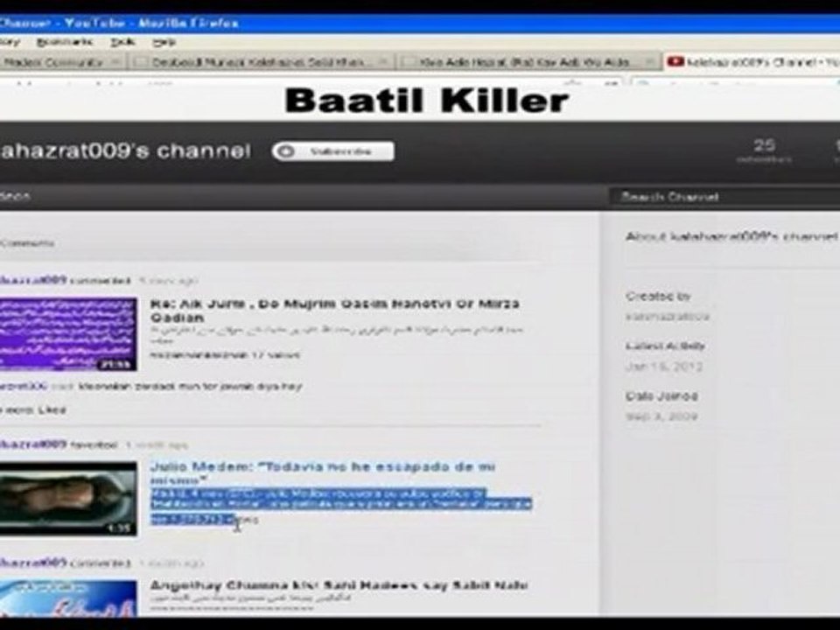Image resolution: width=840 pixels, height=630 pixels.
Task: Click the username on the favorited activity row
Action: click(33, 444)
